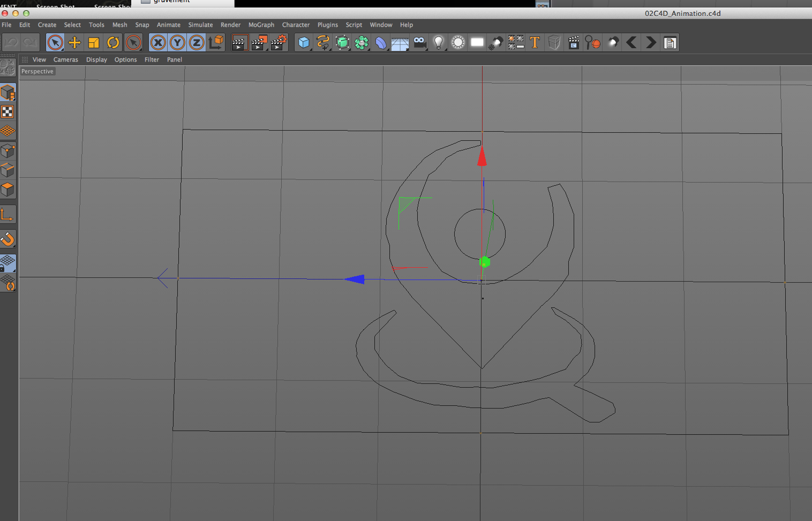Screen dimensions: 812x521
Task: Render to Picture Viewer
Action: click(259, 42)
